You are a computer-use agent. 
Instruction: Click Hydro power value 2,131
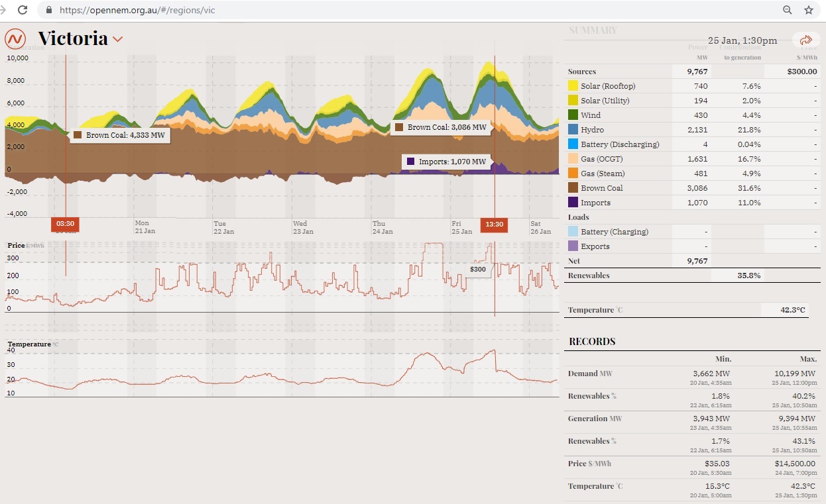pyautogui.click(x=697, y=130)
